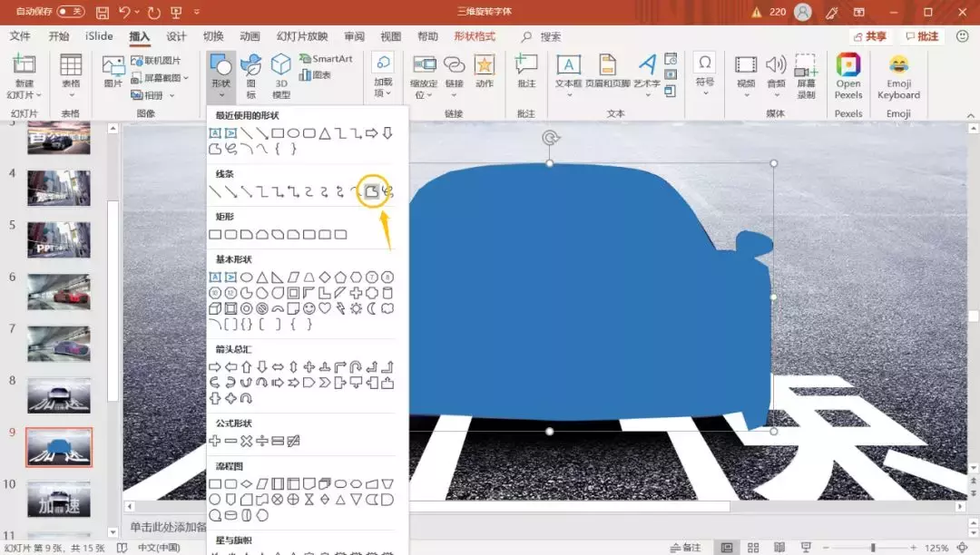Click the smiley feedback icon beside 批注

963,36
